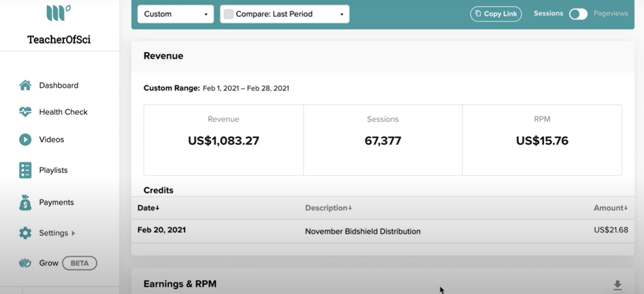
Task: Click the Grow lotus icon
Action: [x=25, y=263]
